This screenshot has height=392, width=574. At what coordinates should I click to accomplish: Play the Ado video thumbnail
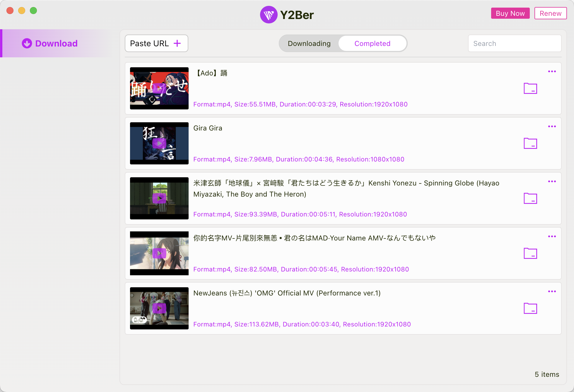tap(159, 88)
